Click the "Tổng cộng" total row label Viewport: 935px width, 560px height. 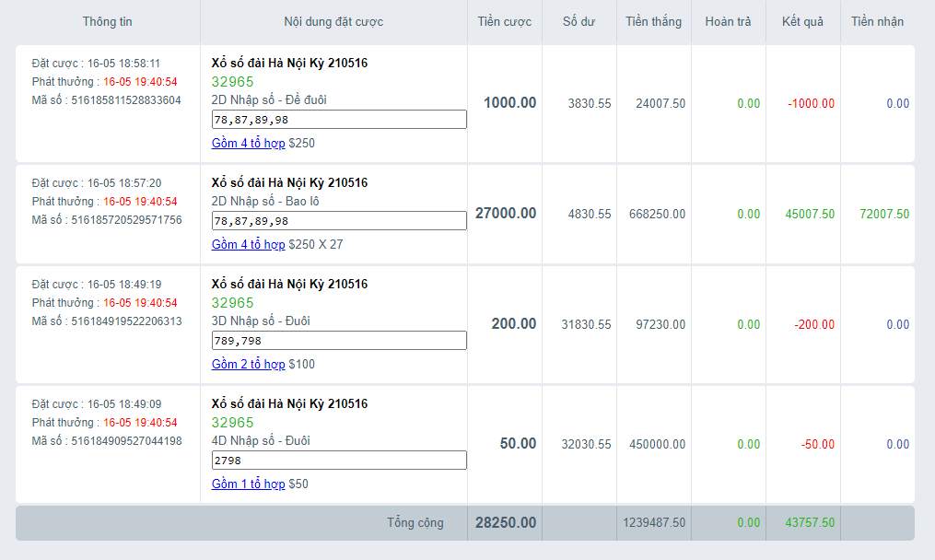[x=415, y=523]
